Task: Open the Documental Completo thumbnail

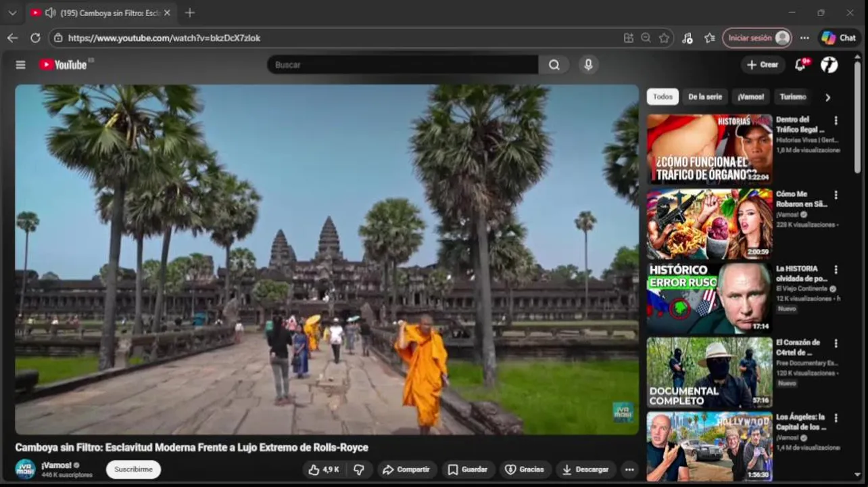Action: 710,372
